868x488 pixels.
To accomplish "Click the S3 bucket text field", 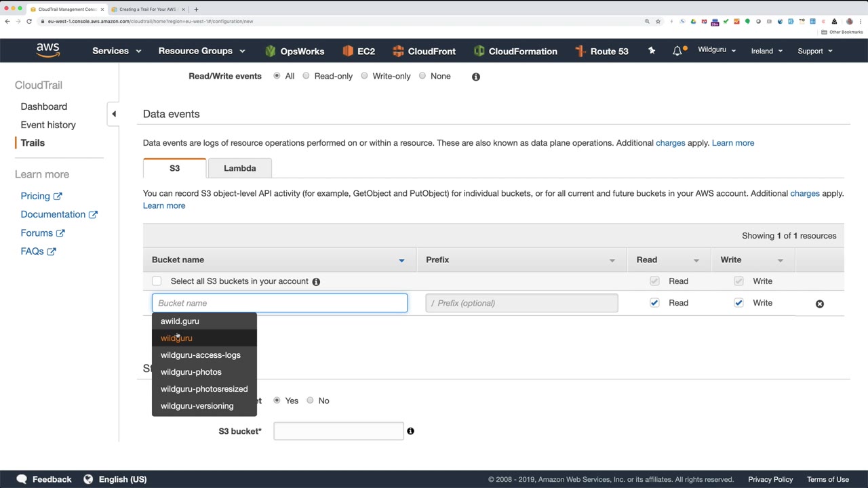I will tap(338, 431).
